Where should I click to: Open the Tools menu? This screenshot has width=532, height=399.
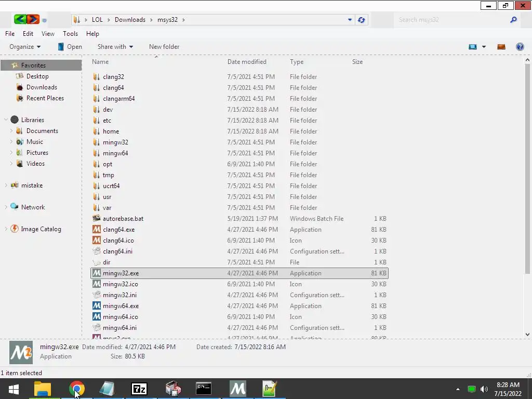pyautogui.click(x=70, y=34)
